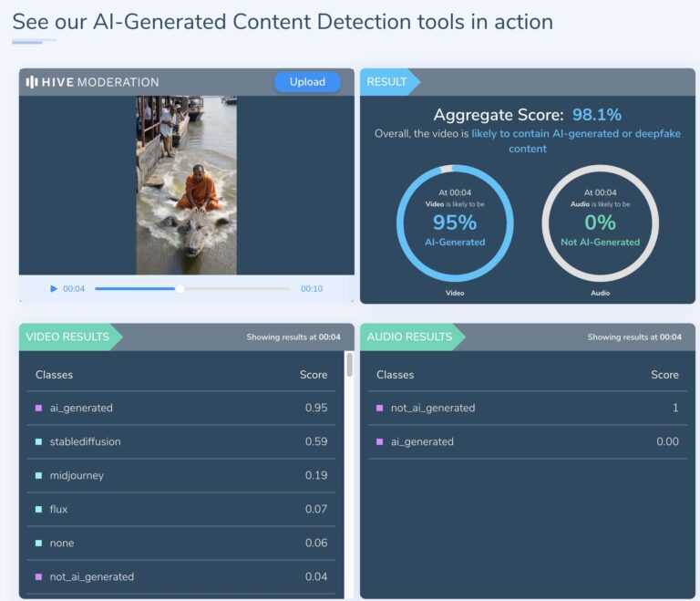Click the current time 00:04 label
Viewport: 700px width, 601px height.
pos(74,289)
